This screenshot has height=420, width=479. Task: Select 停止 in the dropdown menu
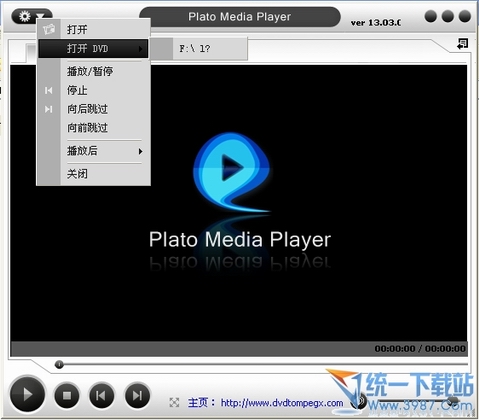(x=93, y=90)
